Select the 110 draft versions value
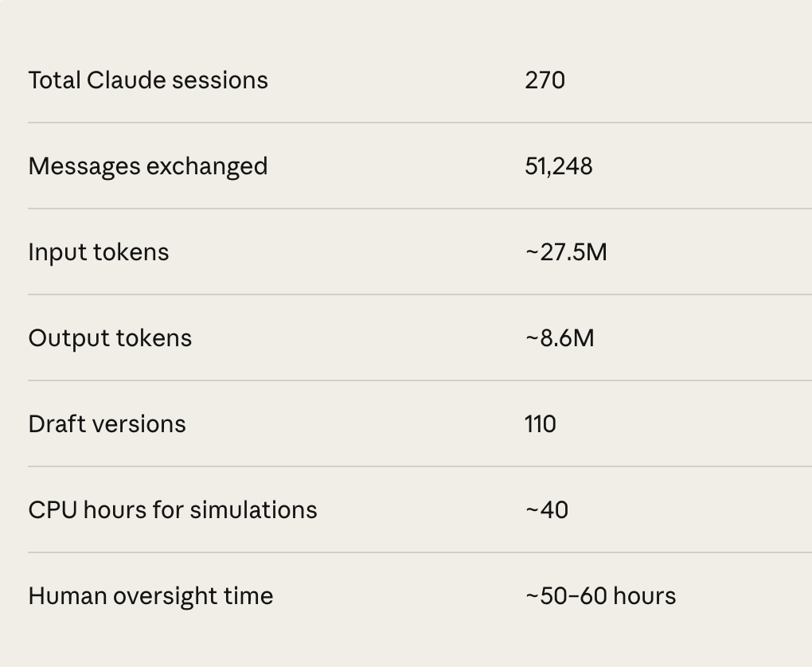 540,424
